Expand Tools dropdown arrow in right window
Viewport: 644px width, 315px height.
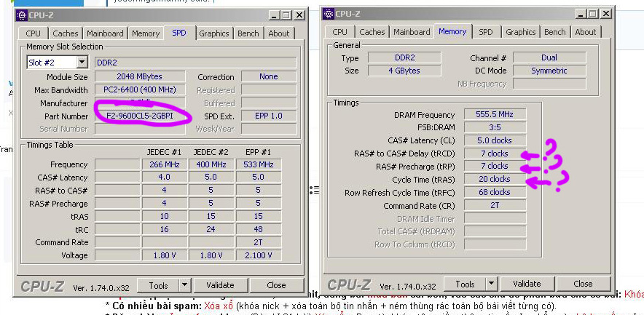pyautogui.click(x=490, y=284)
